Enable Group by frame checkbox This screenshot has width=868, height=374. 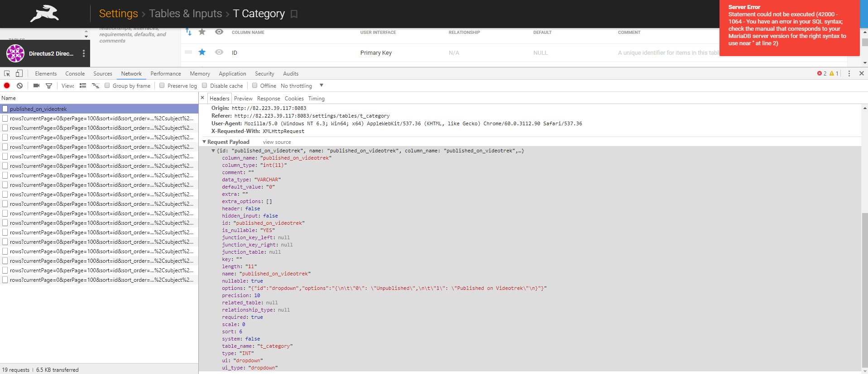[107, 85]
